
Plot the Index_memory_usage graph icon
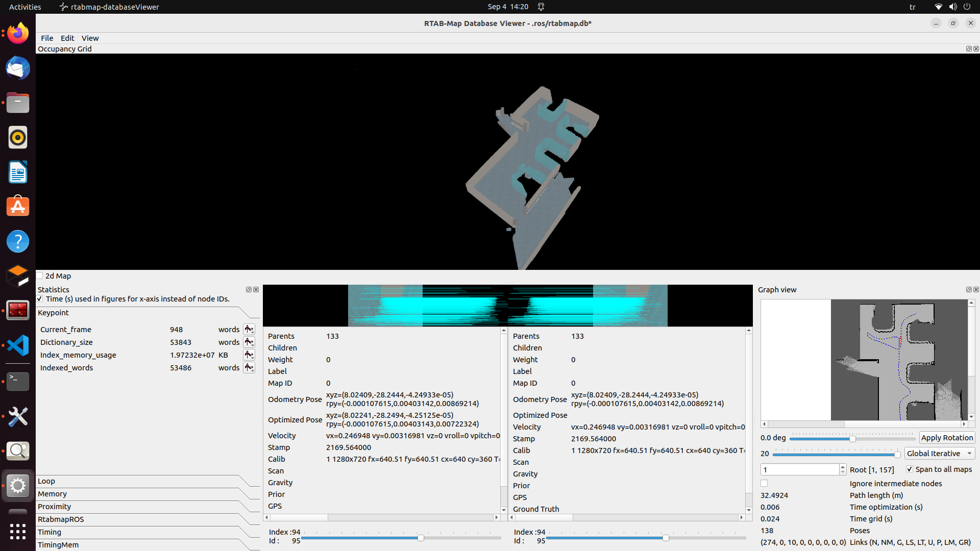[249, 355]
